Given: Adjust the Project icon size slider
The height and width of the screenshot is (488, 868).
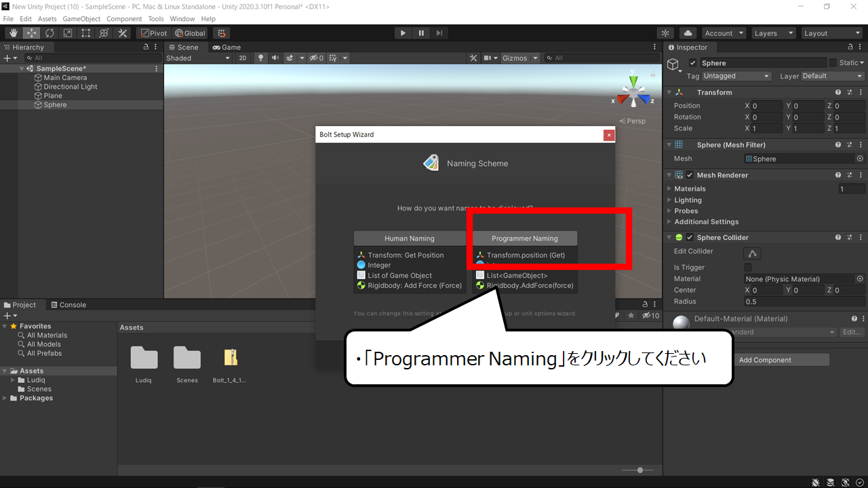Looking at the screenshot, I should click(x=638, y=470).
